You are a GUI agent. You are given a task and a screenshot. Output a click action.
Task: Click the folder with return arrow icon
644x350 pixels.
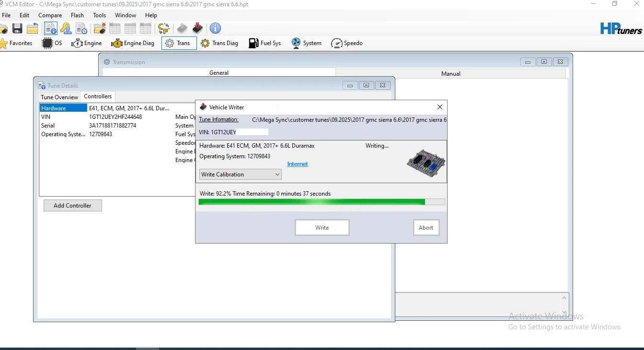(33, 28)
